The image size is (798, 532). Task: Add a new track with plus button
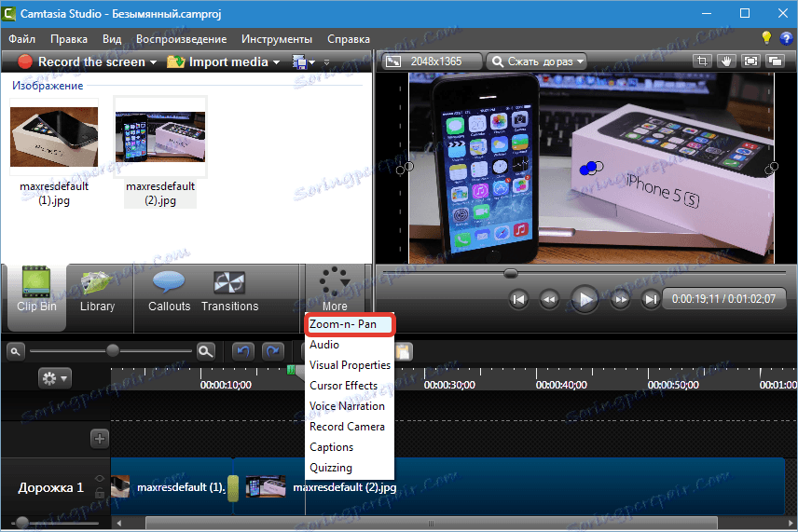(100, 439)
